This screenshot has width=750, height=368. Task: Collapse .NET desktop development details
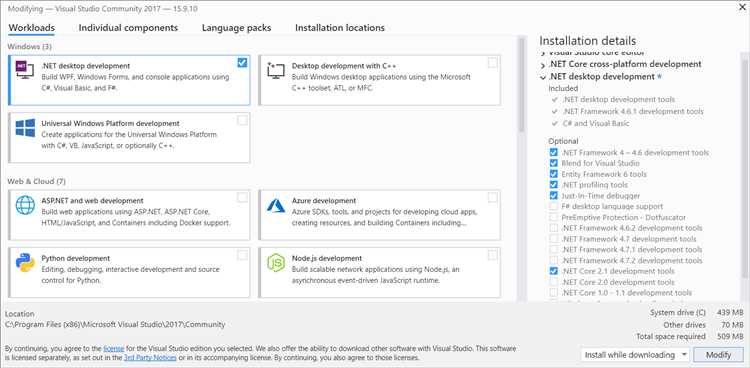click(543, 77)
